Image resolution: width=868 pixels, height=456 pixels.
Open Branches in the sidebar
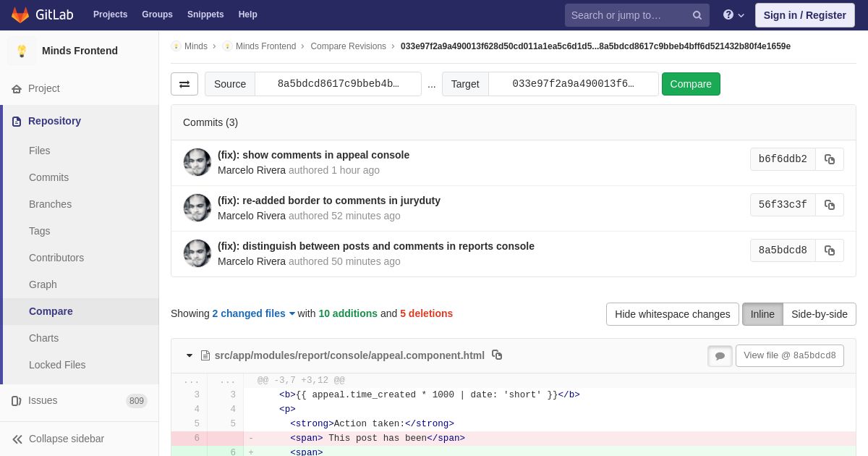(50, 204)
